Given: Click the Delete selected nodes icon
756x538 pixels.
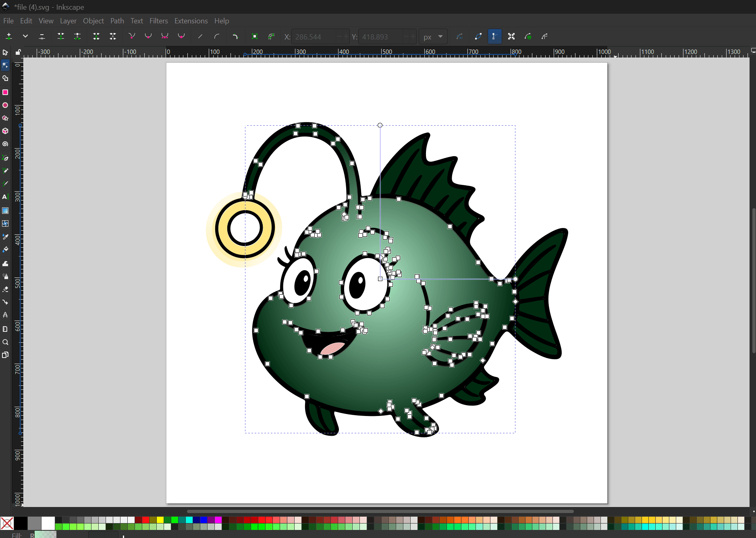Looking at the screenshot, I should click(42, 37).
